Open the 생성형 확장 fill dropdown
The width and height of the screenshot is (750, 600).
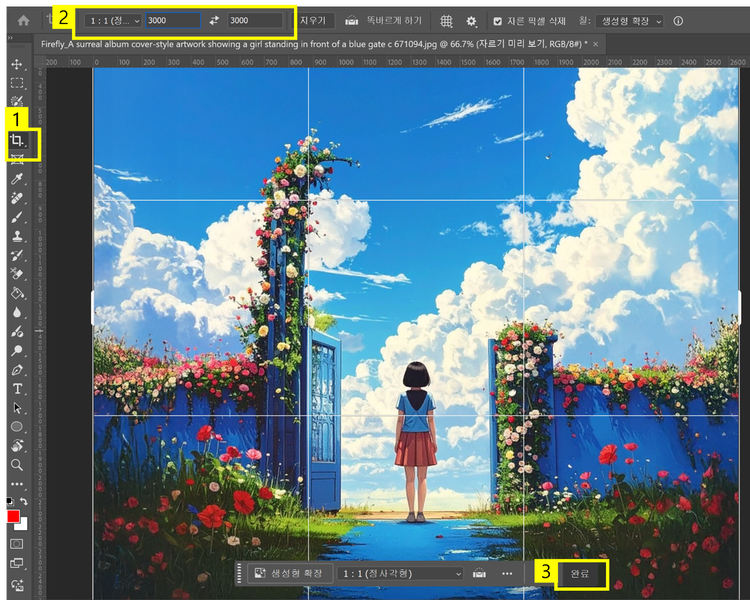point(630,21)
